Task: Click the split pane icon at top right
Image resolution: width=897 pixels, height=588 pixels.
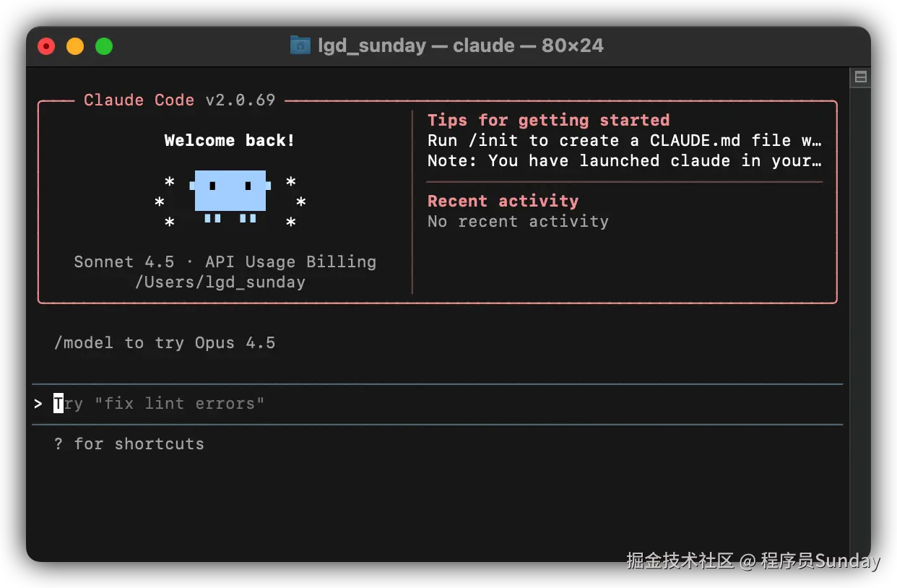Action: click(x=860, y=77)
